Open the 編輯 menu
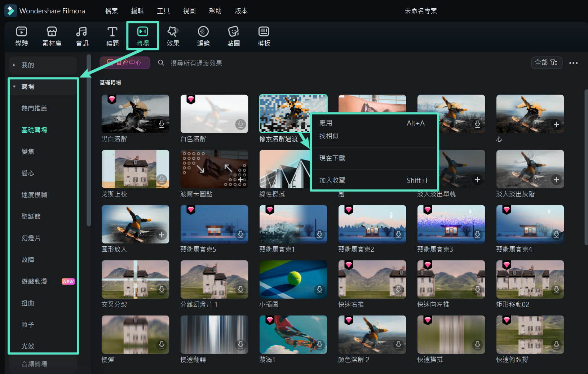The height and width of the screenshot is (374, 588). (137, 11)
